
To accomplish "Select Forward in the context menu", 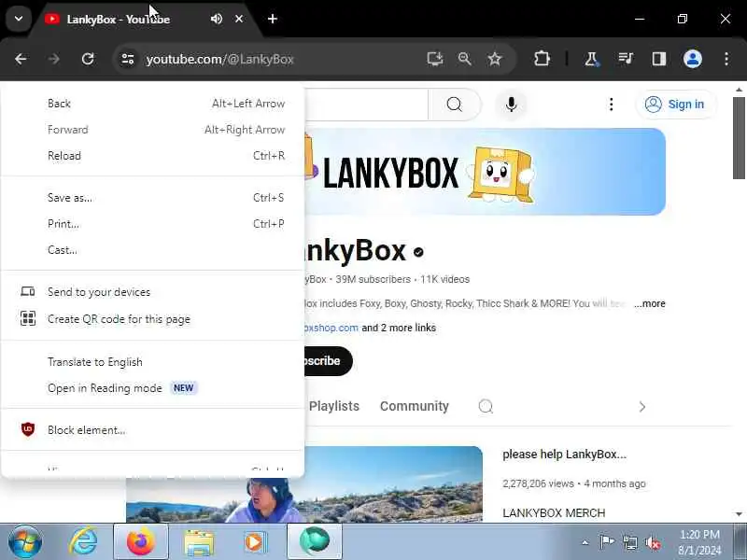I will point(152,130).
